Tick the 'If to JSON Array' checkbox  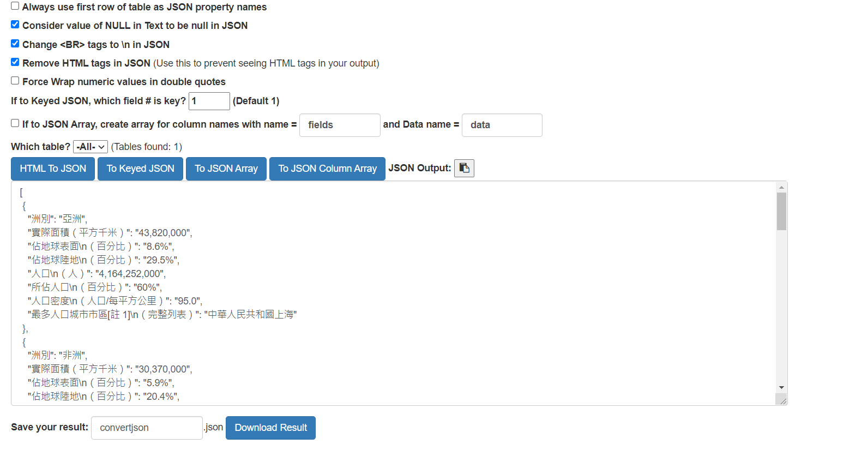(15, 123)
